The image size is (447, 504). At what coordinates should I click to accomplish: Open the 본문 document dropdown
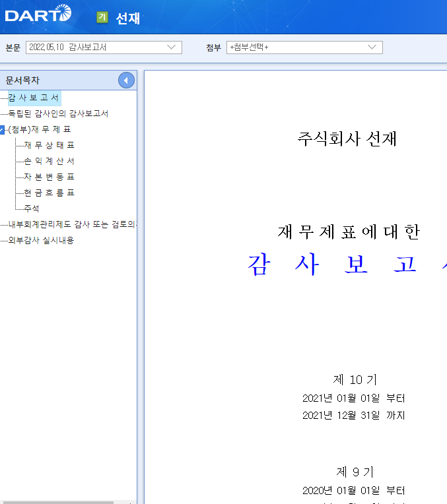(x=104, y=47)
